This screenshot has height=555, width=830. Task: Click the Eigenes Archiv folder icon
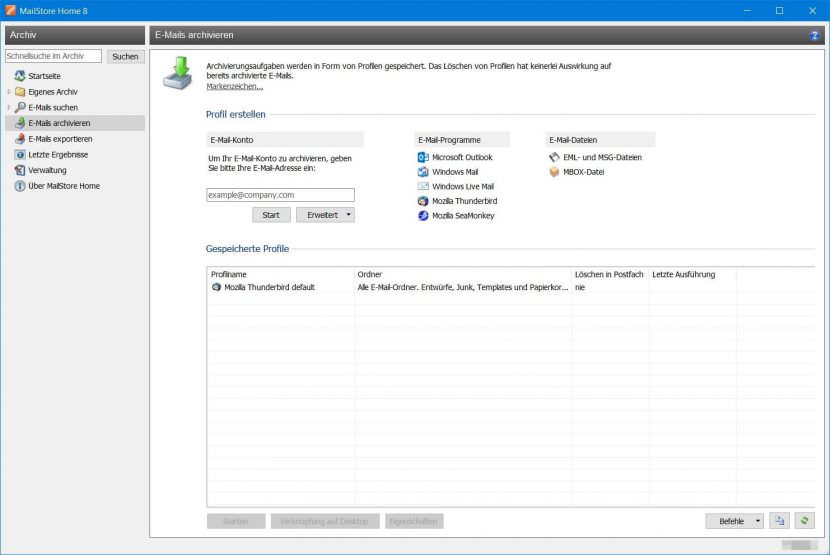click(20, 92)
